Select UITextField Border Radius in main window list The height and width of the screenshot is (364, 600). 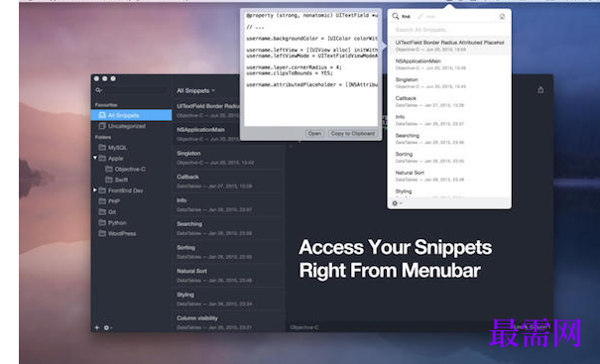click(206, 110)
